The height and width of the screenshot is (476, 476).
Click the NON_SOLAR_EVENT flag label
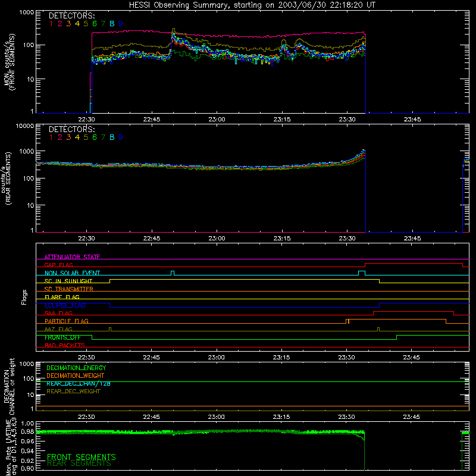tap(72, 273)
